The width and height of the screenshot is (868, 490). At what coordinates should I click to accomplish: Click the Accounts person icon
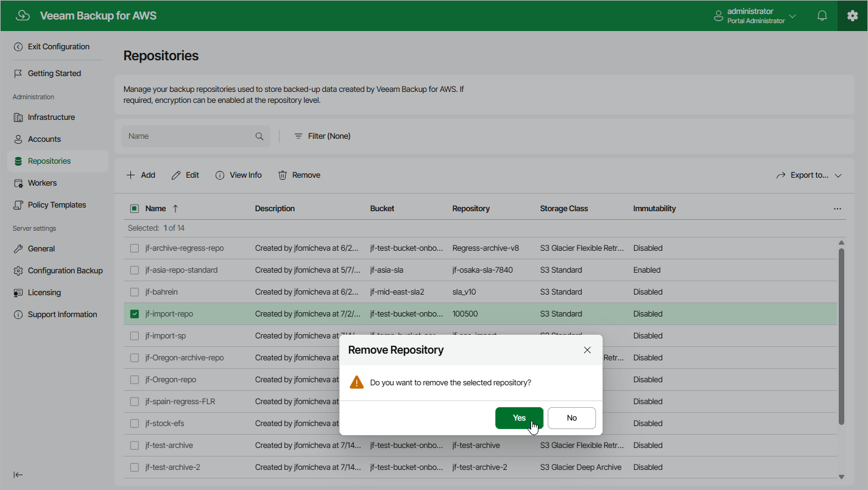(18, 139)
